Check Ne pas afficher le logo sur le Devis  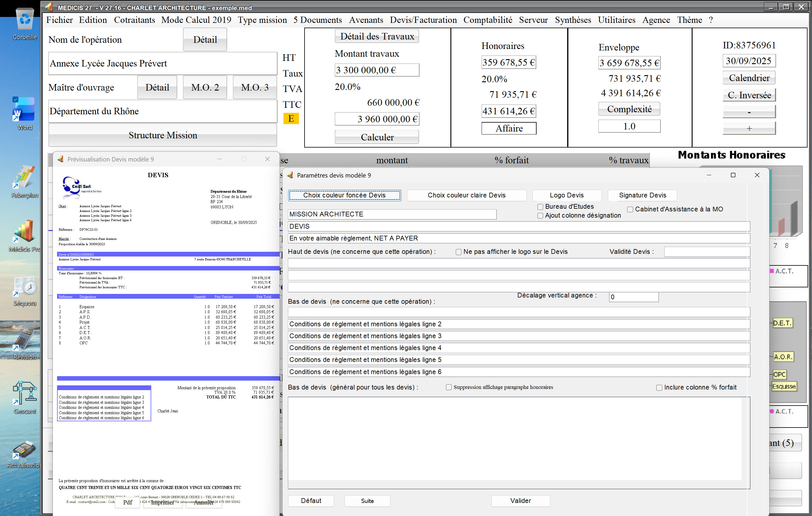pyautogui.click(x=459, y=252)
